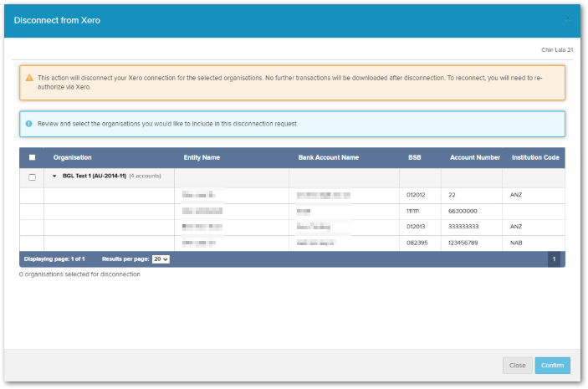Click the Confirm button
Screen dimensions: 588x389
pyautogui.click(x=552, y=366)
